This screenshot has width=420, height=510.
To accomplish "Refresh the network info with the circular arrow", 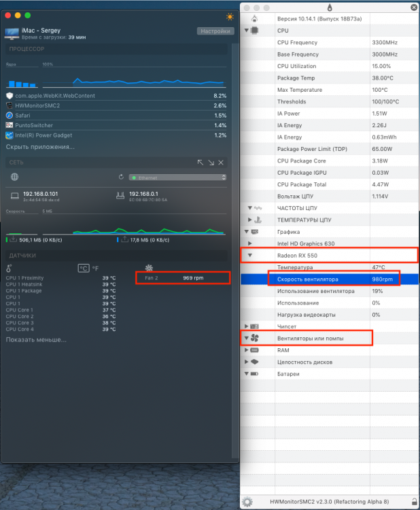I will (121, 177).
